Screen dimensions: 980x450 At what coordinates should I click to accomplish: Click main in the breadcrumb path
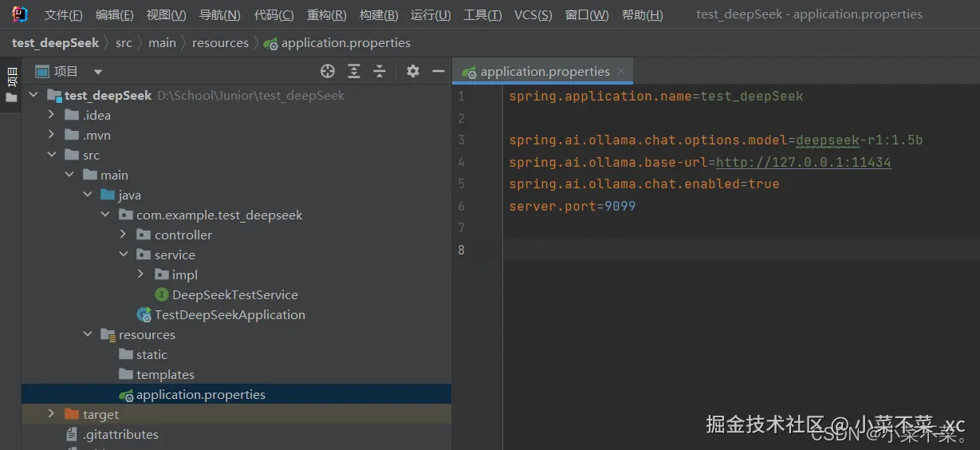pos(162,43)
